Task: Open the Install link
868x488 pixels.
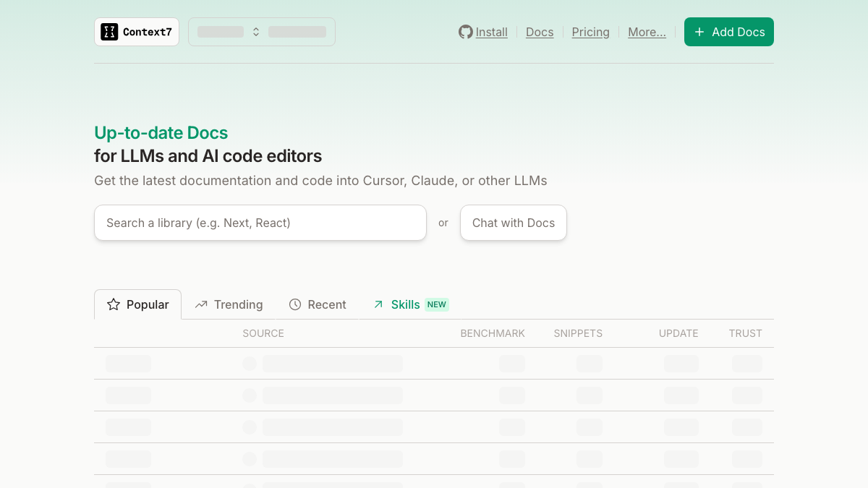Action: point(491,32)
